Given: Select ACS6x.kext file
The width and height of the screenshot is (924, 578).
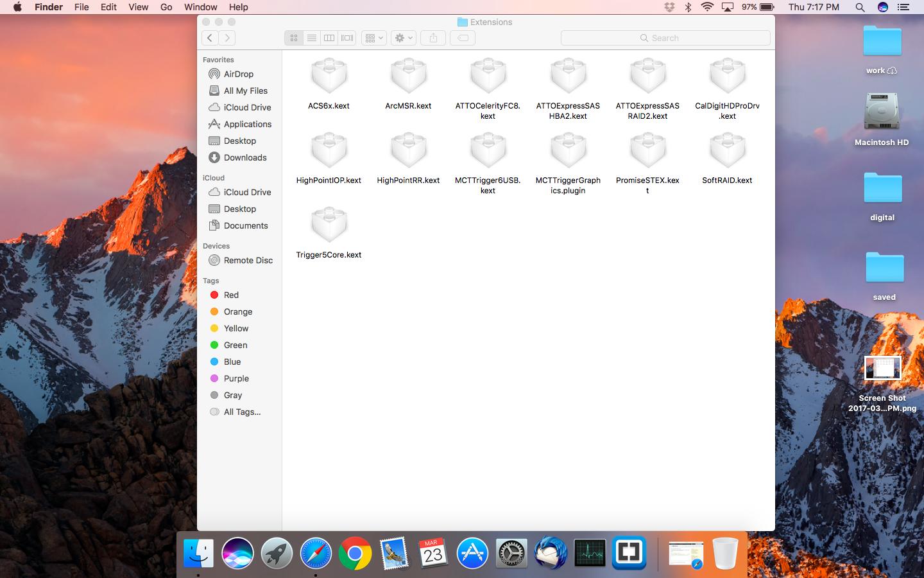Looking at the screenshot, I should (x=329, y=84).
